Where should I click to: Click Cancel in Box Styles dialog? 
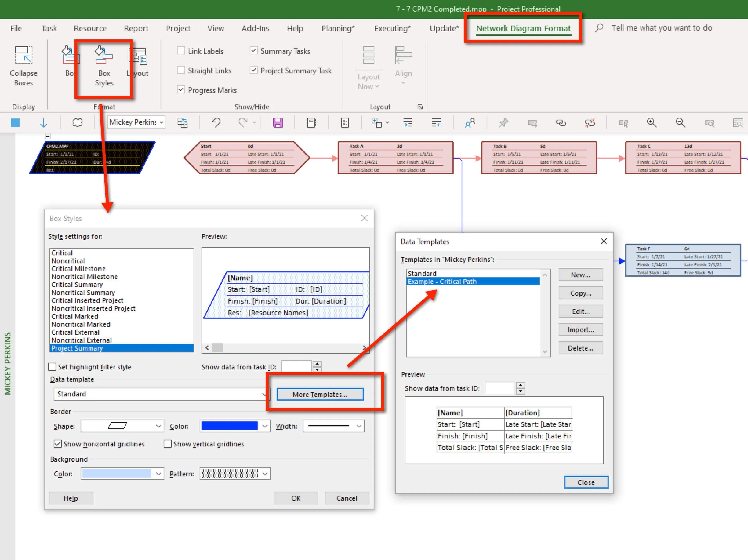347,498
